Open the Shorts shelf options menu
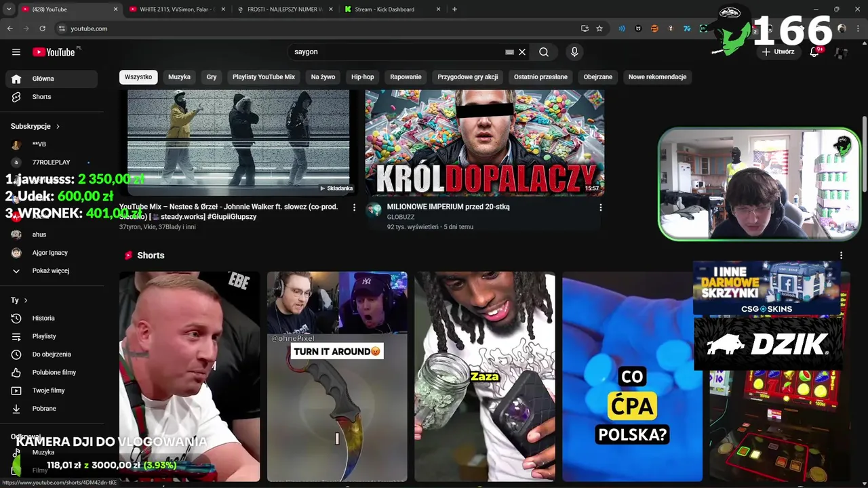This screenshot has height=488, width=868. coord(841,256)
